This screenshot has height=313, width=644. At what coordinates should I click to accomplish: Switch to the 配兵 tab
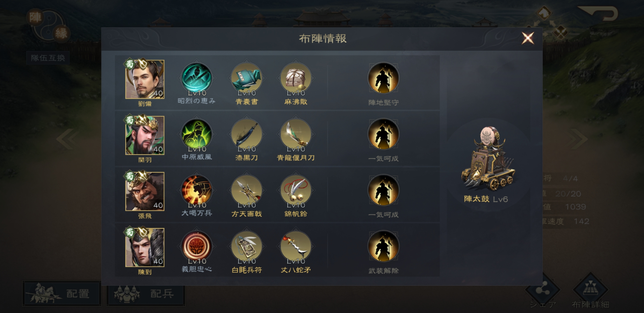coord(146,293)
